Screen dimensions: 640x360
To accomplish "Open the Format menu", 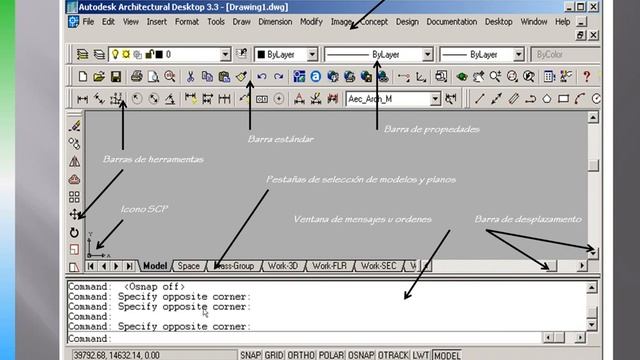I will point(187,22).
